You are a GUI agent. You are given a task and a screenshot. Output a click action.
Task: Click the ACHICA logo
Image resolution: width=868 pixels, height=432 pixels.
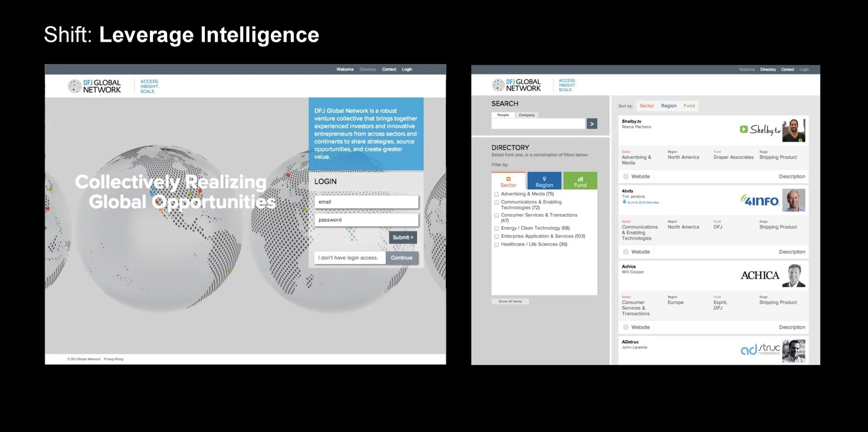tap(760, 275)
